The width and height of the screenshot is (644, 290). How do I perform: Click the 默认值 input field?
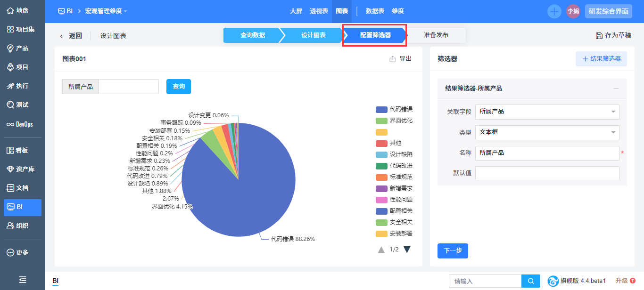tap(547, 173)
